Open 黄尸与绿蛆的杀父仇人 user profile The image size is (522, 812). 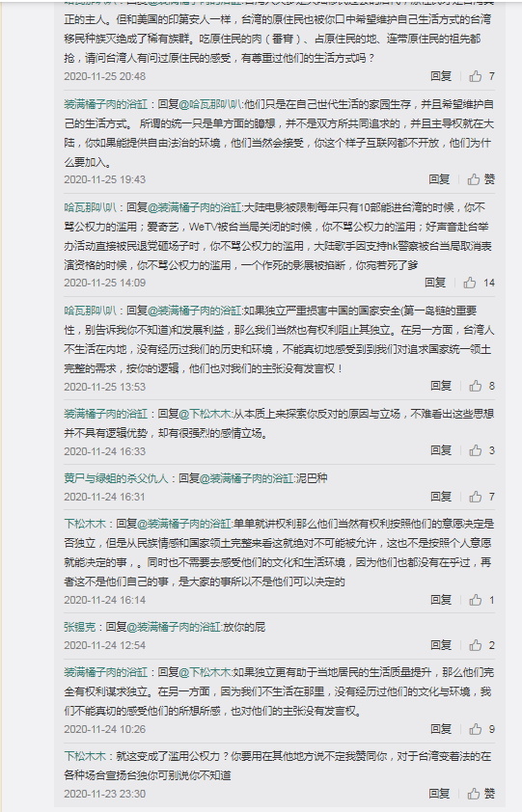click(116, 478)
